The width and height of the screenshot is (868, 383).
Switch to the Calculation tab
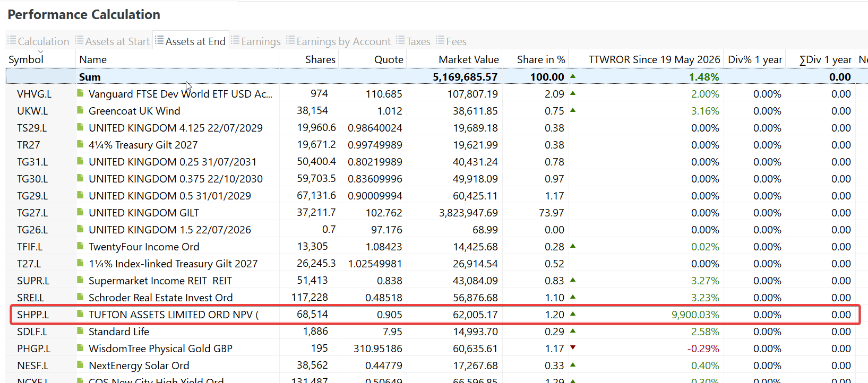point(38,41)
